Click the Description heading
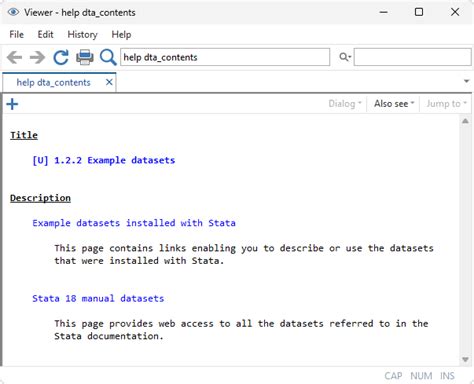 pyautogui.click(x=40, y=198)
